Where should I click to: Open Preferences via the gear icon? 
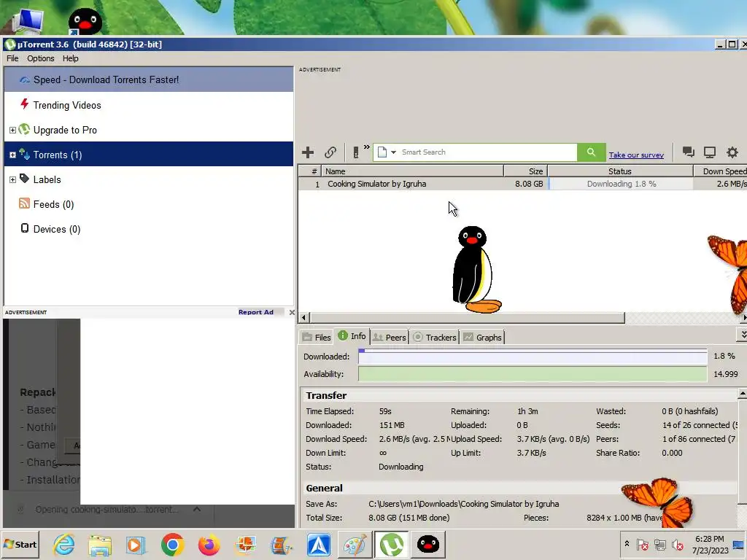click(732, 152)
